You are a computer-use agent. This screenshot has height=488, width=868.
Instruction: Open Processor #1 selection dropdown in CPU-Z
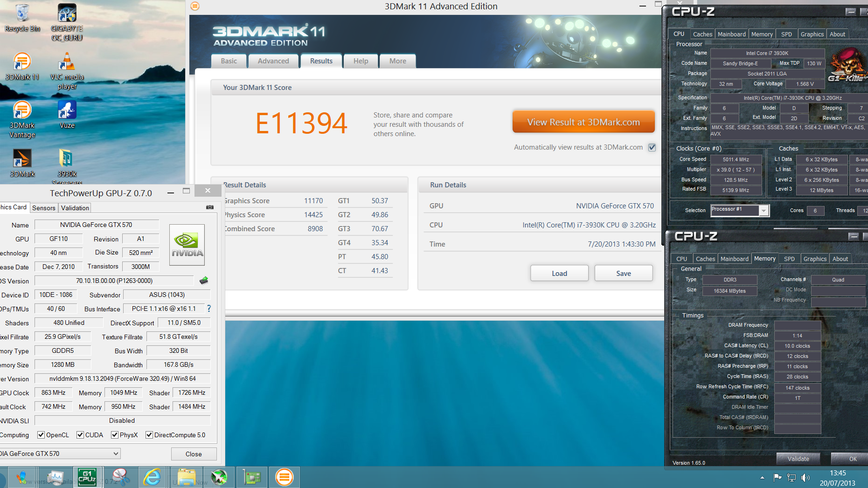pyautogui.click(x=740, y=210)
